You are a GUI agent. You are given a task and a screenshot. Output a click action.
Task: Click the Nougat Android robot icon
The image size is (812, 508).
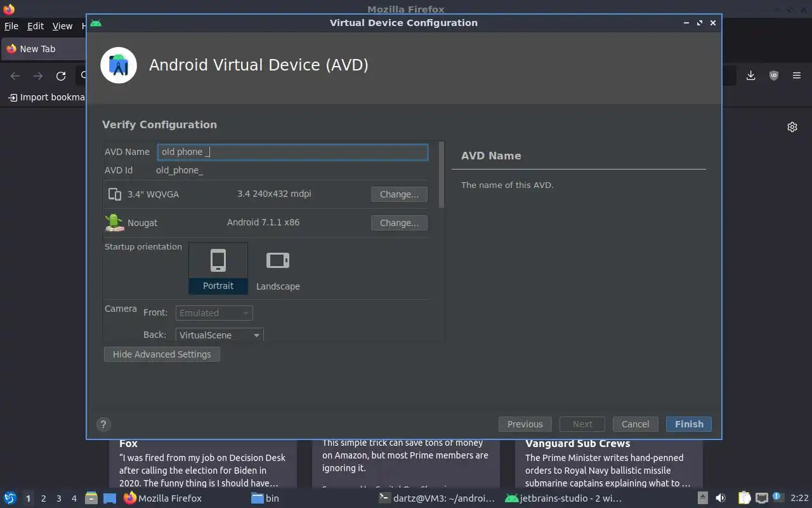(114, 222)
